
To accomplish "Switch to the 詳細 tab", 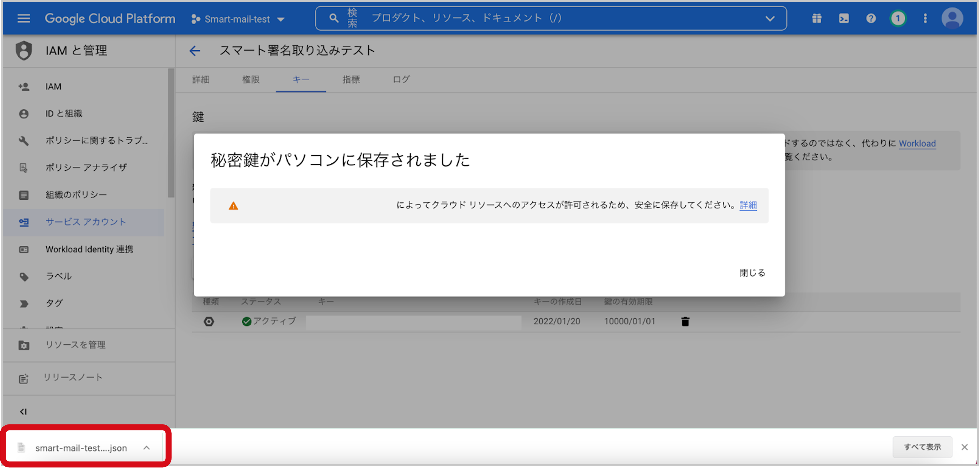I will point(201,79).
